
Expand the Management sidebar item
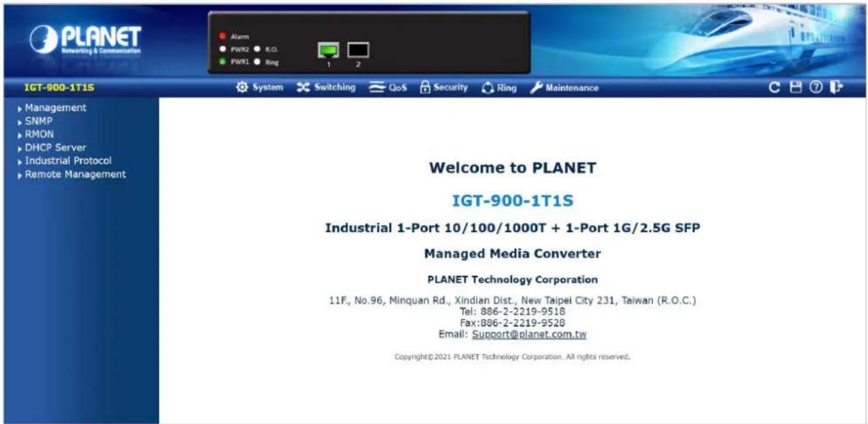coord(53,108)
